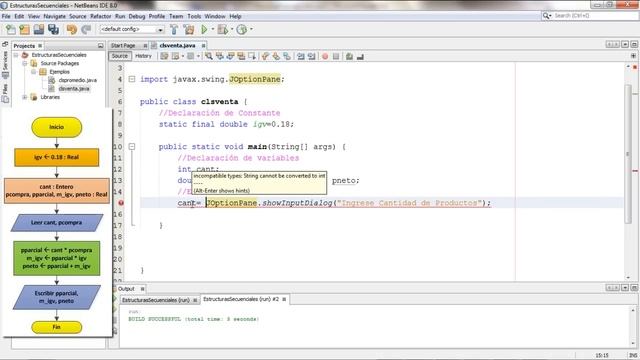Screen dimensions: 640x360
Task: Toggle Highlight Search in editor toolbar
Action: click(x=241, y=56)
